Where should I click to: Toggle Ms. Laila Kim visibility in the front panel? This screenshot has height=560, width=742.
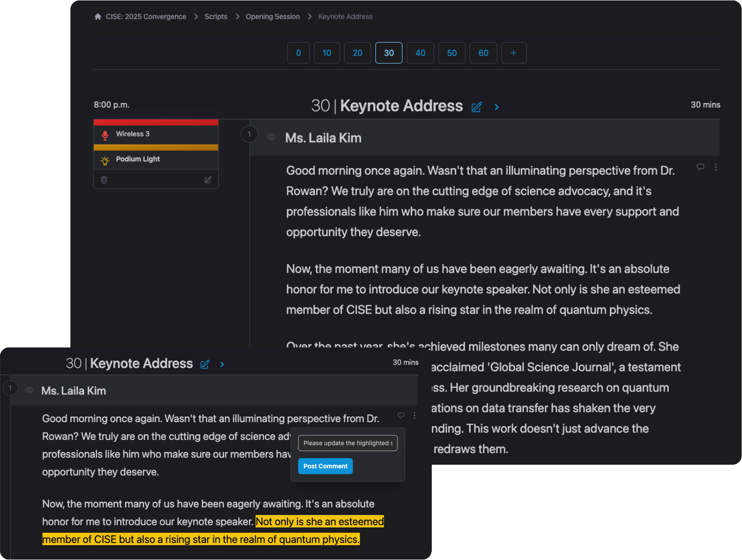[x=29, y=390]
